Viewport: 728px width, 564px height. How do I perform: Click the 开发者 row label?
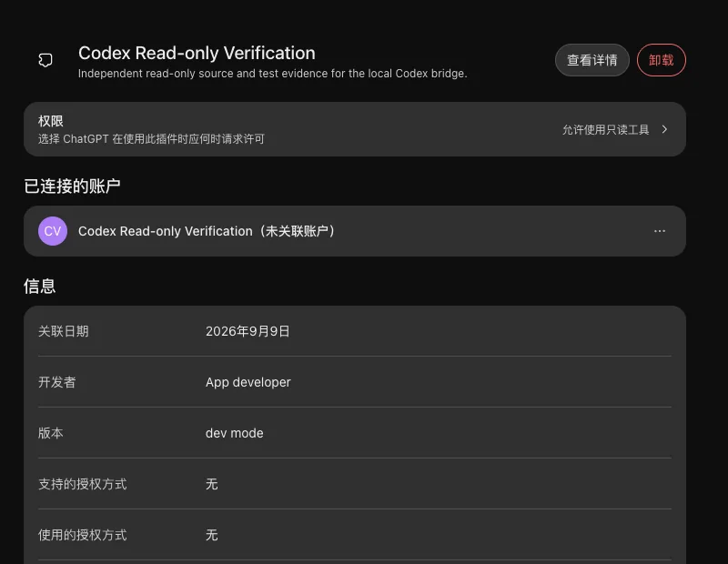coord(56,382)
